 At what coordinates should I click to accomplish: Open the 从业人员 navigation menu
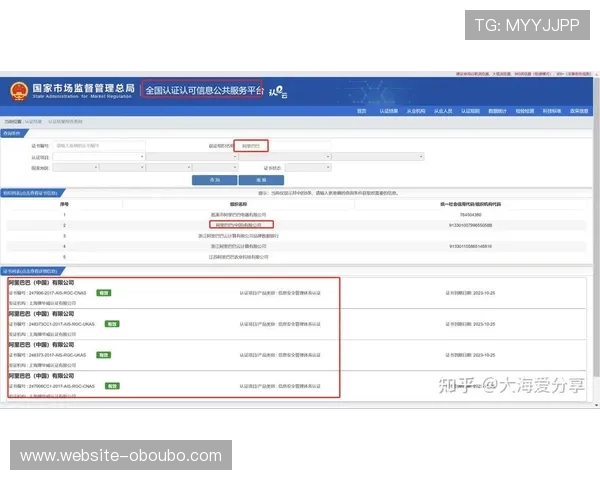pos(443,111)
